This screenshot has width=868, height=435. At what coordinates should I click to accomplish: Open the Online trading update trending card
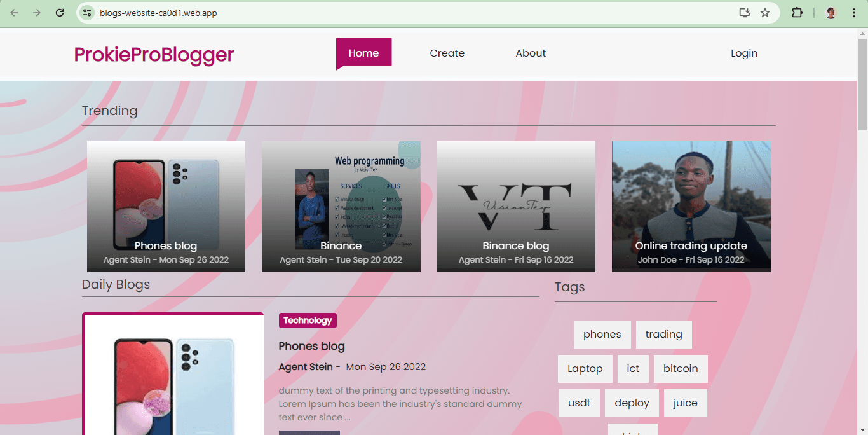coord(691,207)
